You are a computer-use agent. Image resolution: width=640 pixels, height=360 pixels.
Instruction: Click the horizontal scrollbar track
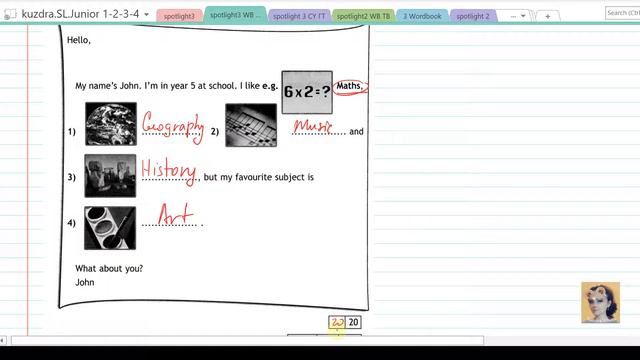(247, 340)
